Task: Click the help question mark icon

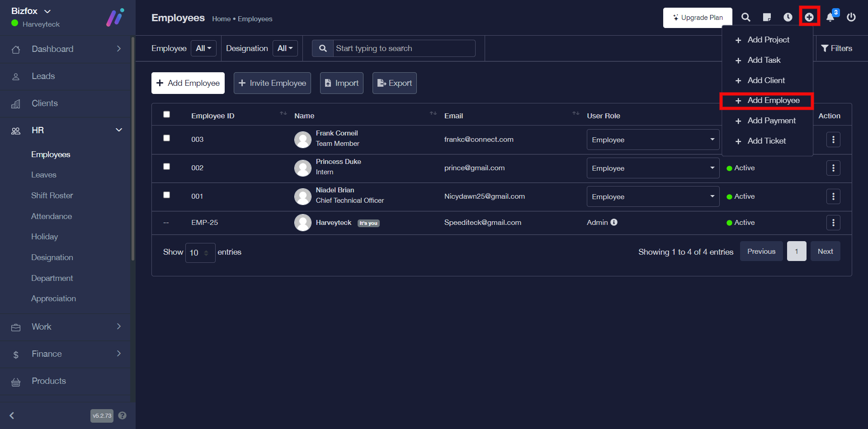Action: tap(122, 415)
